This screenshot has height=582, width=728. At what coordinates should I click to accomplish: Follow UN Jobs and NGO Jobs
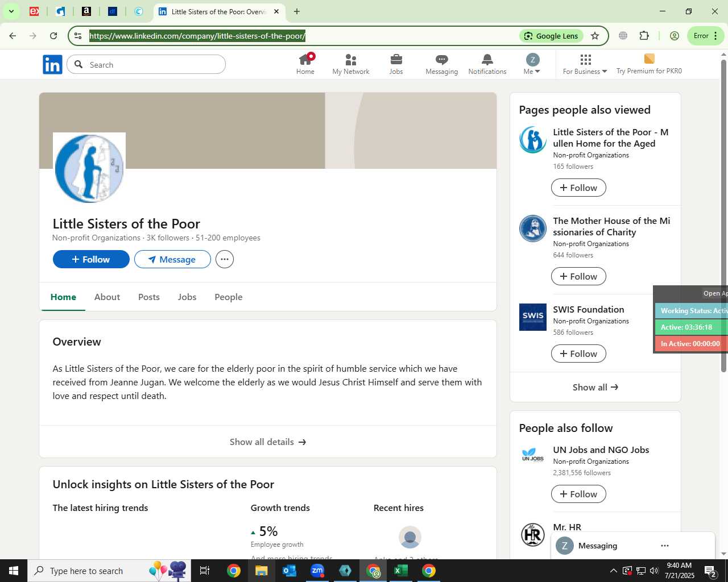(x=578, y=494)
